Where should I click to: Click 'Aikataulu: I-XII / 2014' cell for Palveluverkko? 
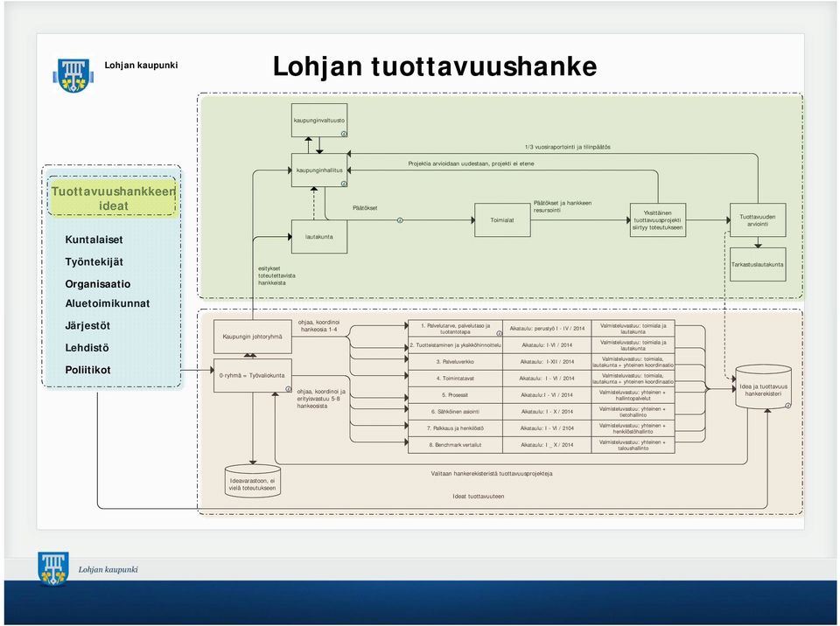[x=547, y=362]
